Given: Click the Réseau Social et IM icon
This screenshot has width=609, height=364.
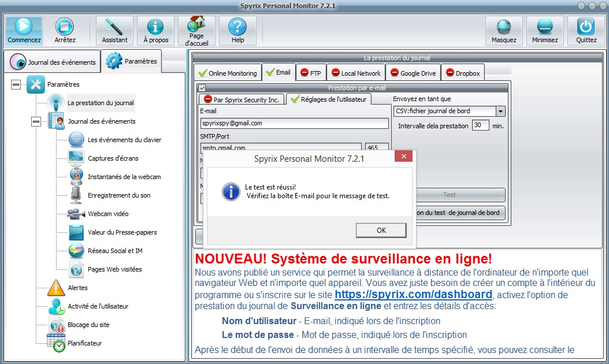Looking at the screenshot, I should click(x=76, y=251).
